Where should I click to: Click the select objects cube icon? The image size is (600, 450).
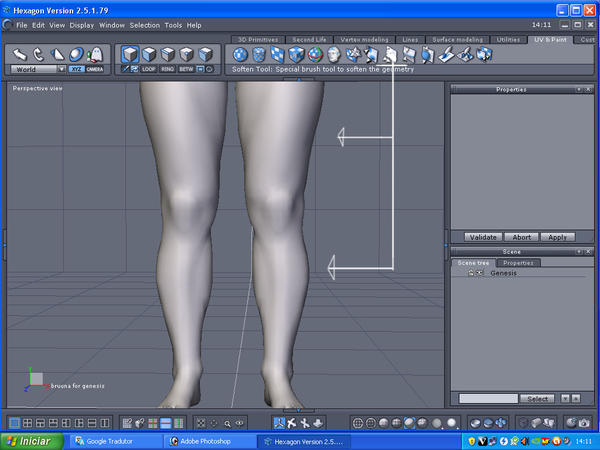click(130, 54)
